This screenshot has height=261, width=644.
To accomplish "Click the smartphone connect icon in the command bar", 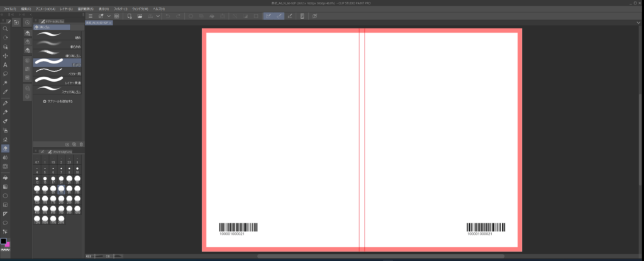I will [x=303, y=16].
